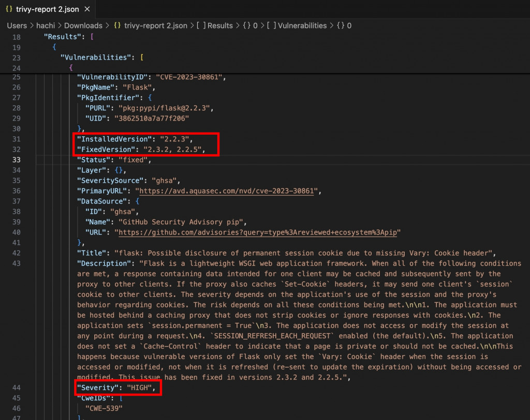Close the trivy-report 2.json tab
This screenshot has width=530, height=420.
click(87, 9)
